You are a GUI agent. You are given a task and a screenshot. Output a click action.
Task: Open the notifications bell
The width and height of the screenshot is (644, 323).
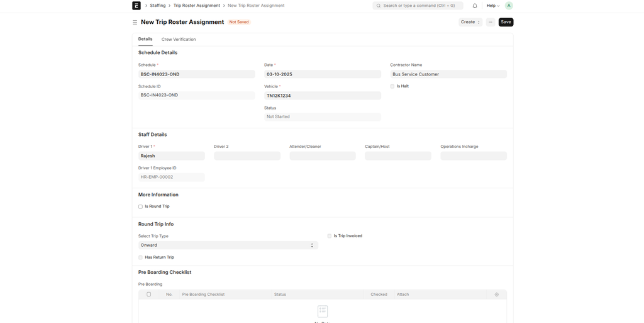click(475, 6)
